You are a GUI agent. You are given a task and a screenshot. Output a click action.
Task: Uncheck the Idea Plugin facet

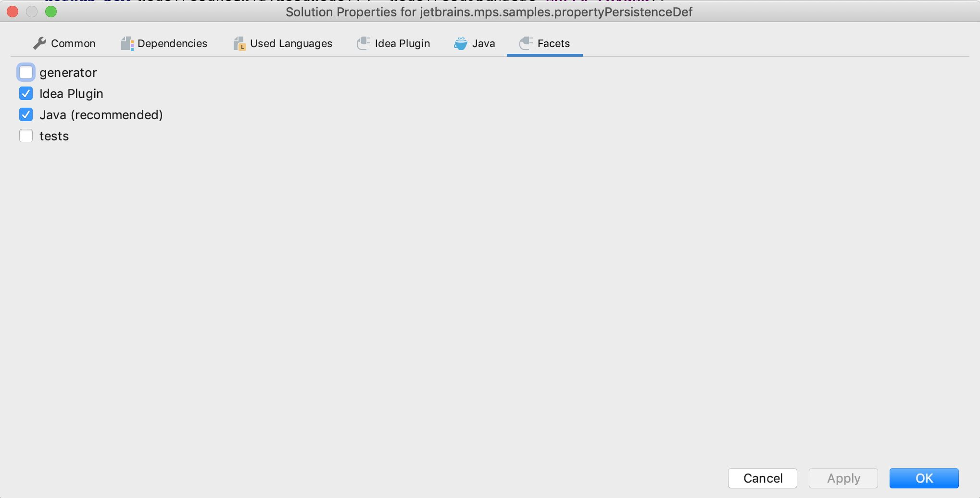26,93
